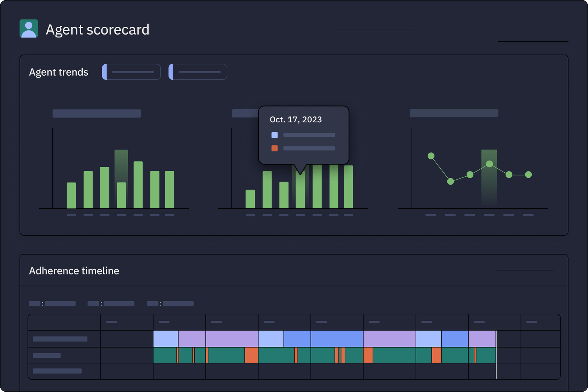
Task: Switch to the Agent trends section
Action: (59, 72)
